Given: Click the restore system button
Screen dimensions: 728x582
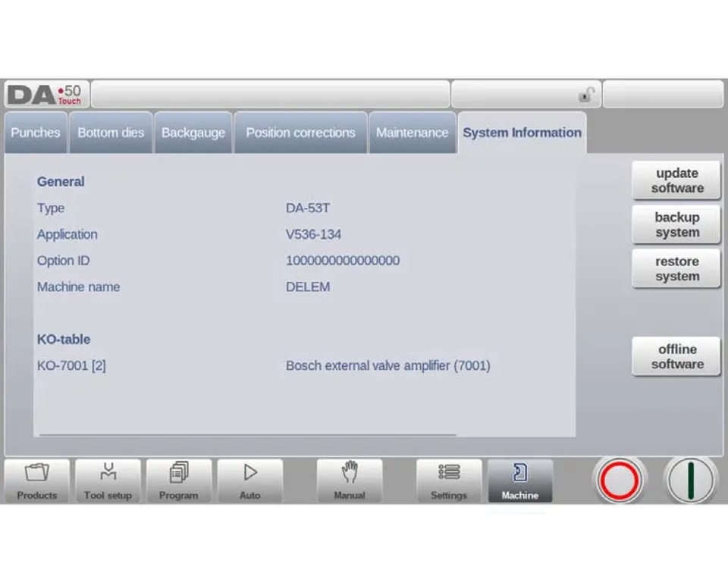Looking at the screenshot, I should pos(676,269).
